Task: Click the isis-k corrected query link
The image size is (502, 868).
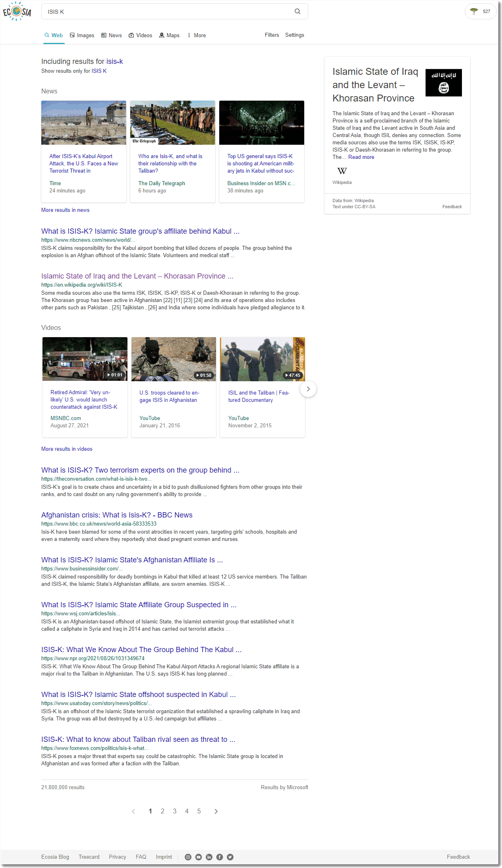Action: tap(114, 61)
